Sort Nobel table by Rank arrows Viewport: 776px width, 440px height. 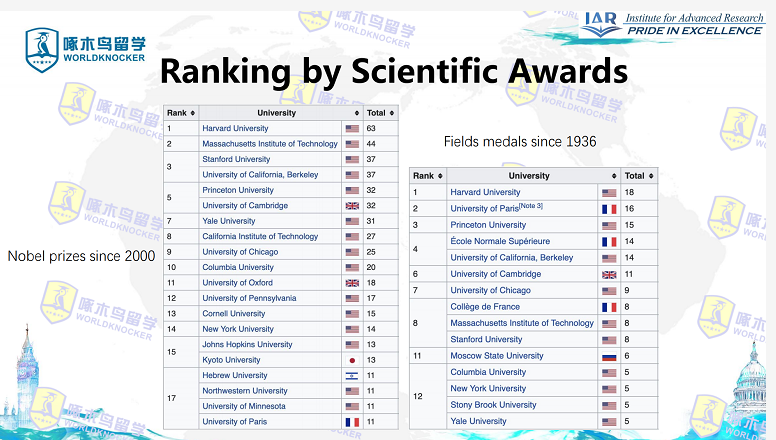coord(193,113)
